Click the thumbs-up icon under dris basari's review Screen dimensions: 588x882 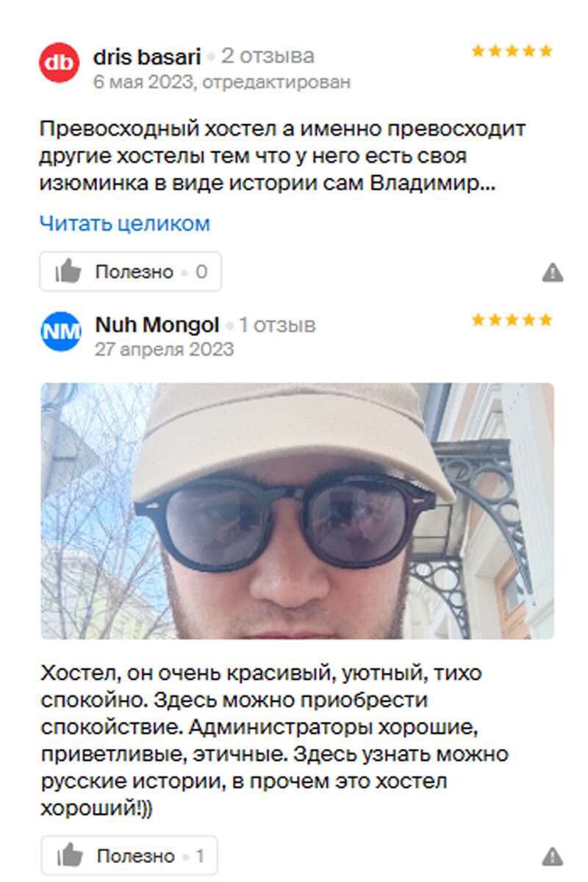point(69,272)
